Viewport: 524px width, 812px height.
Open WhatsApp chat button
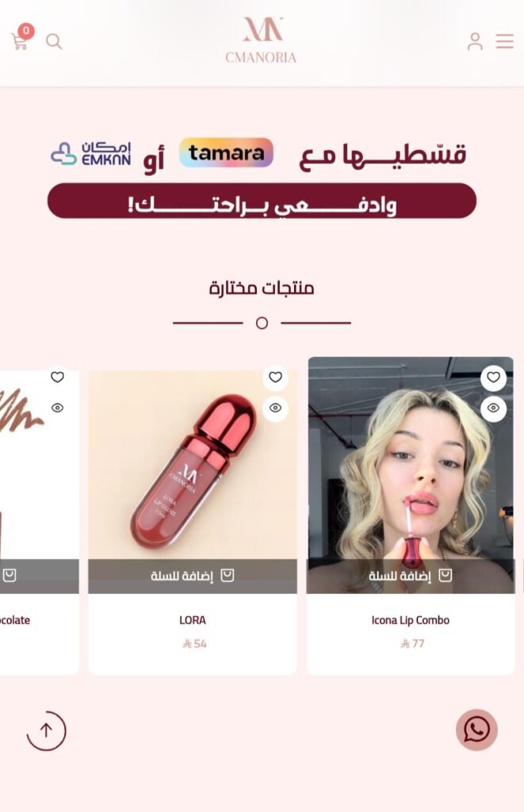coord(476,730)
